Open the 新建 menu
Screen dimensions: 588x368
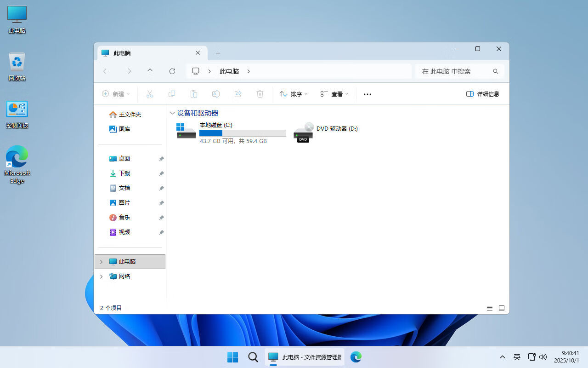point(116,94)
